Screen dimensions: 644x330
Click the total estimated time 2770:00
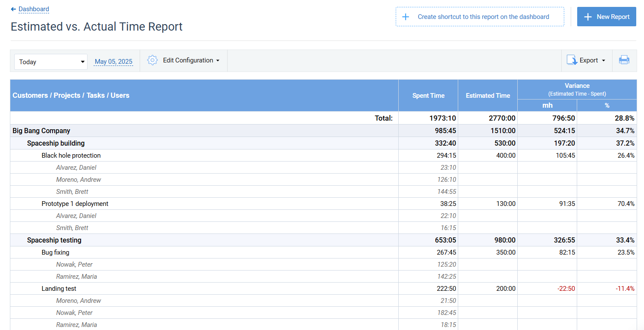coord(502,118)
